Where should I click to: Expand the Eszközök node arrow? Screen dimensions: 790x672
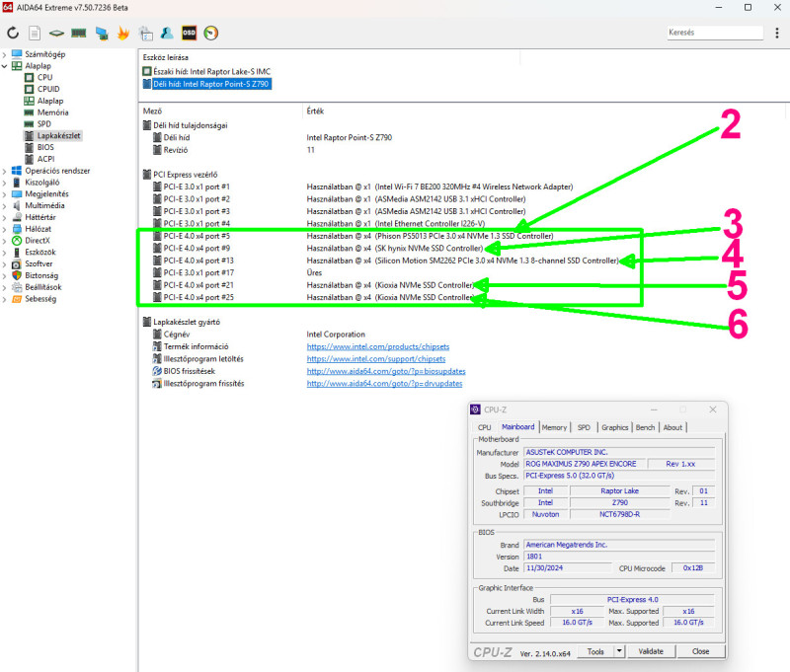point(5,253)
